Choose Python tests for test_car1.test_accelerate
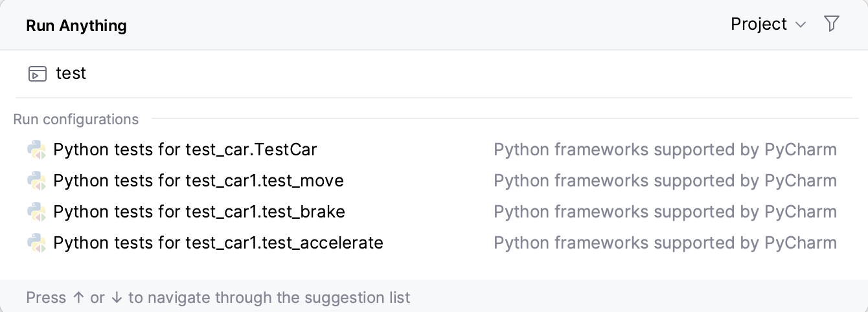This screenshot has height=312, width=868. coord(218,243)
